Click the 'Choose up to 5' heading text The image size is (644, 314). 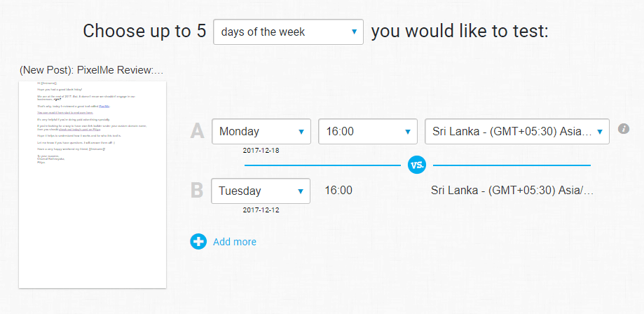pos(144,32)
